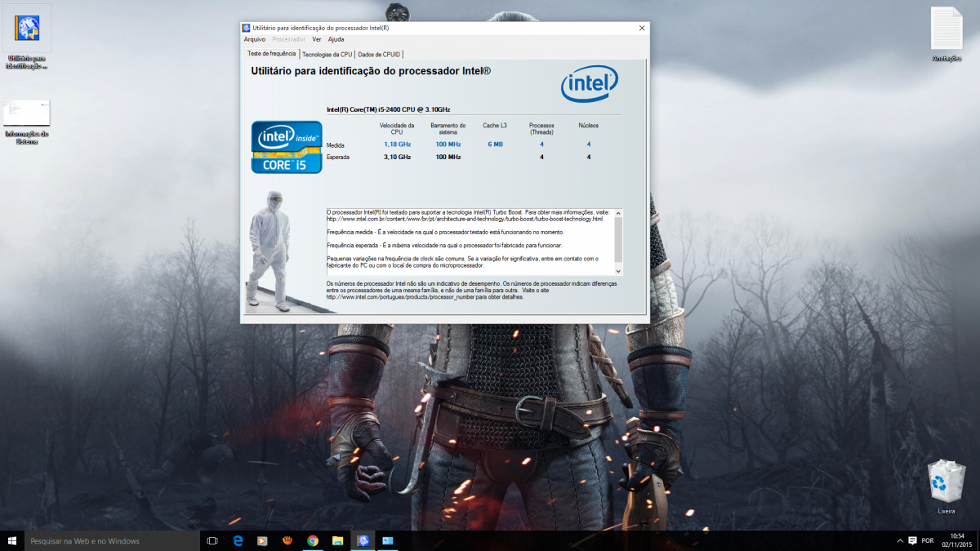
Task: Switch to Tecnologias da CPU tab
Action: pos(327,55)
